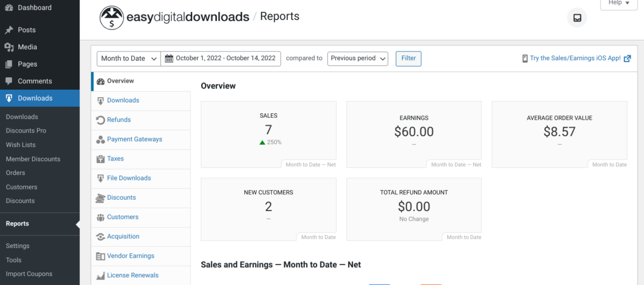Switch to the Customers report tab

141,217
